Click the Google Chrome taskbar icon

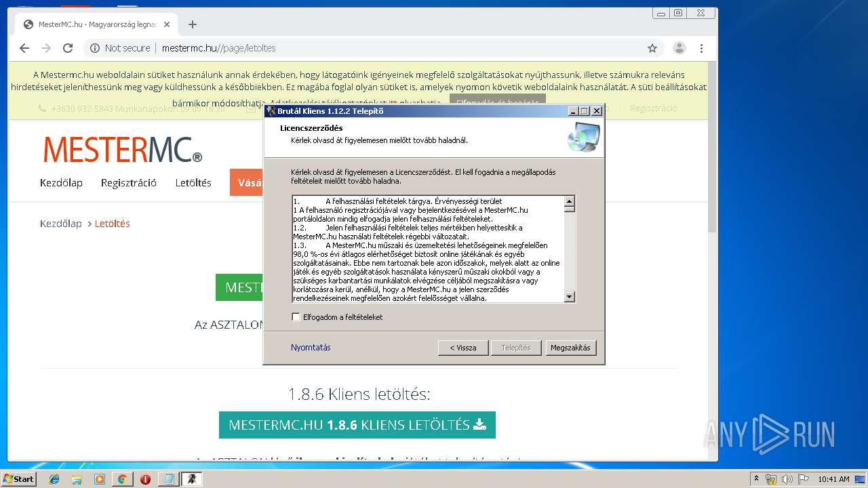point(122,479)
